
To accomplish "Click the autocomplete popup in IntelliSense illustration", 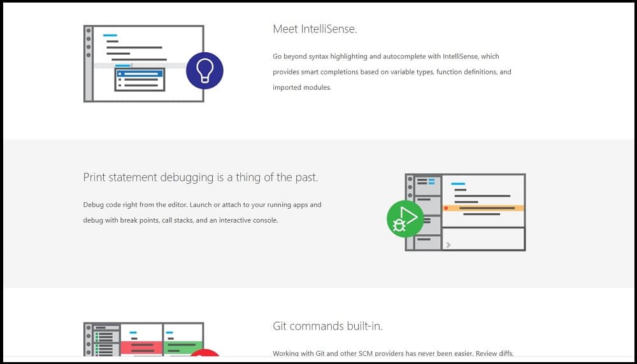I will [140, 79].
